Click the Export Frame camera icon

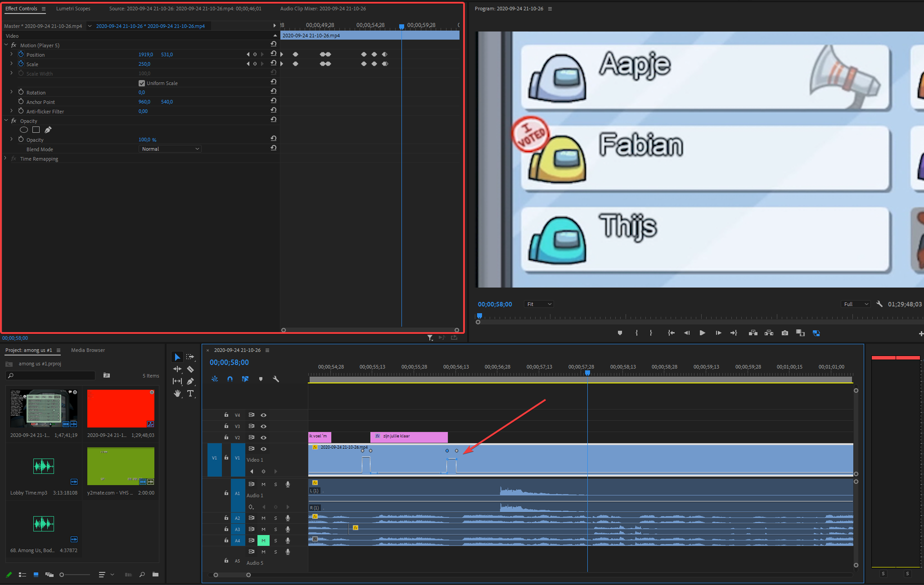785,333
